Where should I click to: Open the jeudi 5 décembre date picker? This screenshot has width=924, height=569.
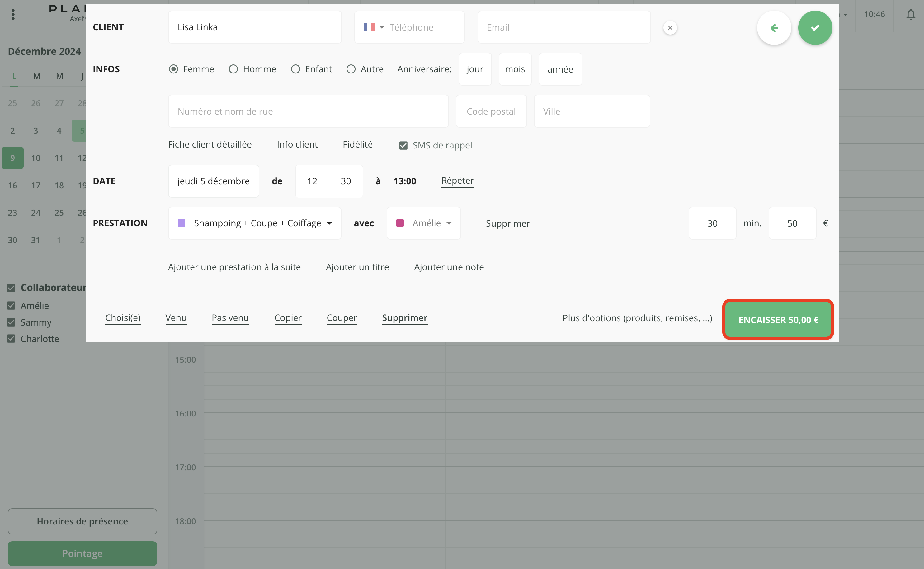click(213, 181)
